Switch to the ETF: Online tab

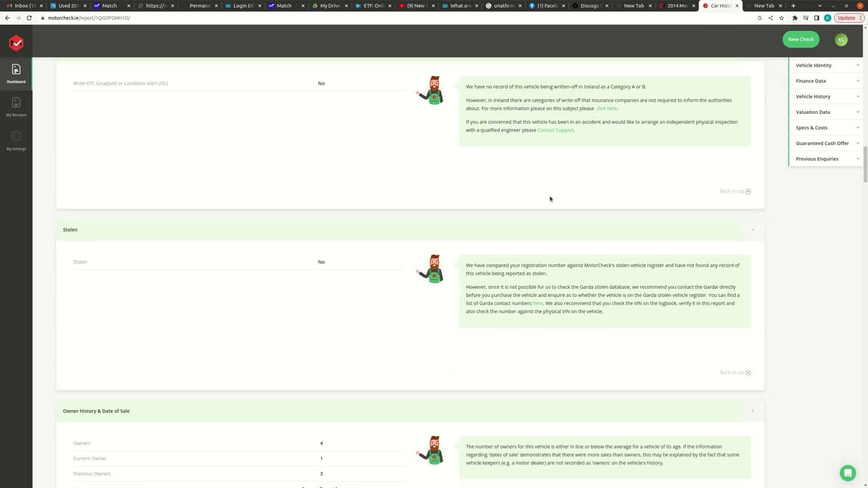373,5
